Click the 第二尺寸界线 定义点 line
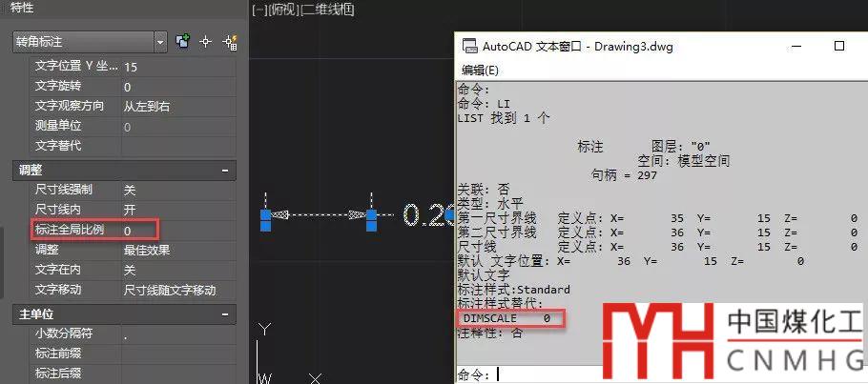Image resolution: width=868 pixels, height=384 pixels. [x=657, y=232]
